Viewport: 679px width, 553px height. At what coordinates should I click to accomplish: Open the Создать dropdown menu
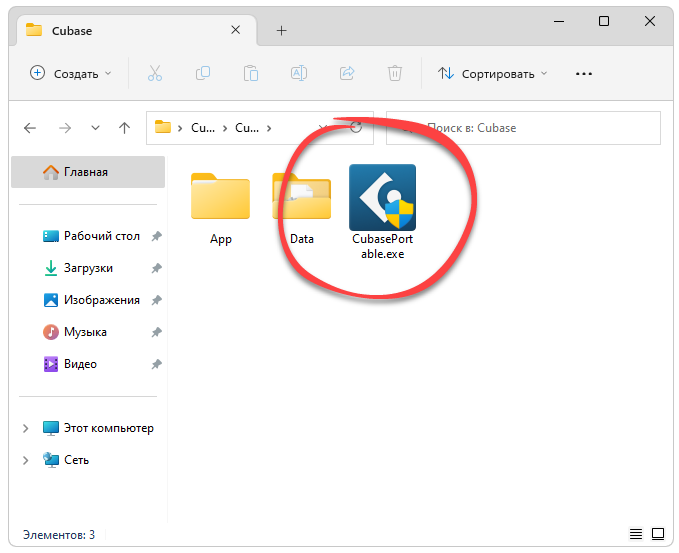(x=71, y=74)
